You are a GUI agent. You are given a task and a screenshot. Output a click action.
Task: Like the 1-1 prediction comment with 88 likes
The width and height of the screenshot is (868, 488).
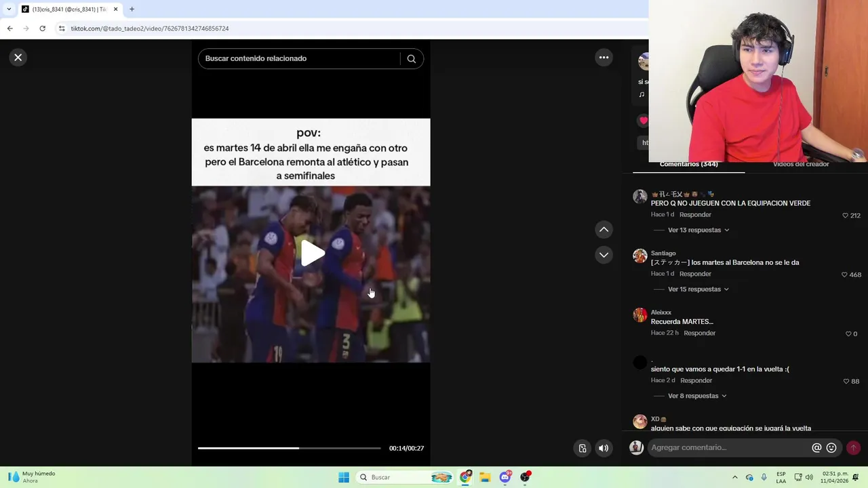click(846, 381)
